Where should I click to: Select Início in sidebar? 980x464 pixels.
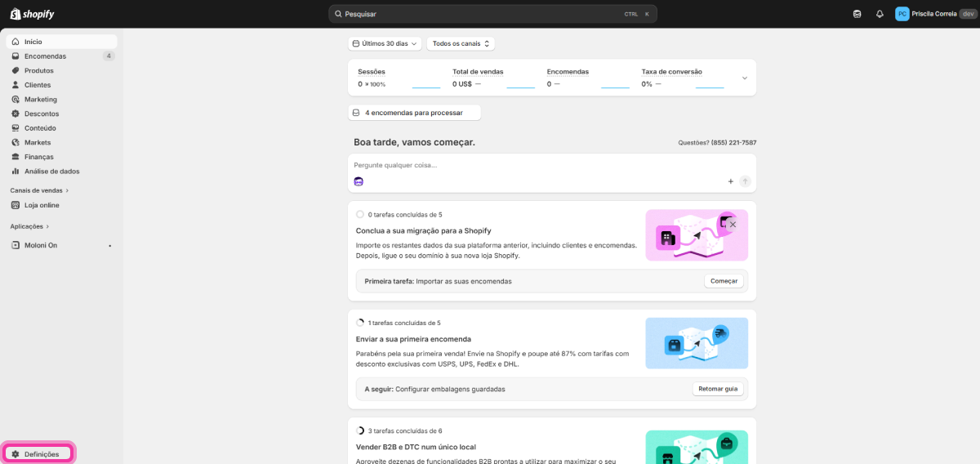61,42
